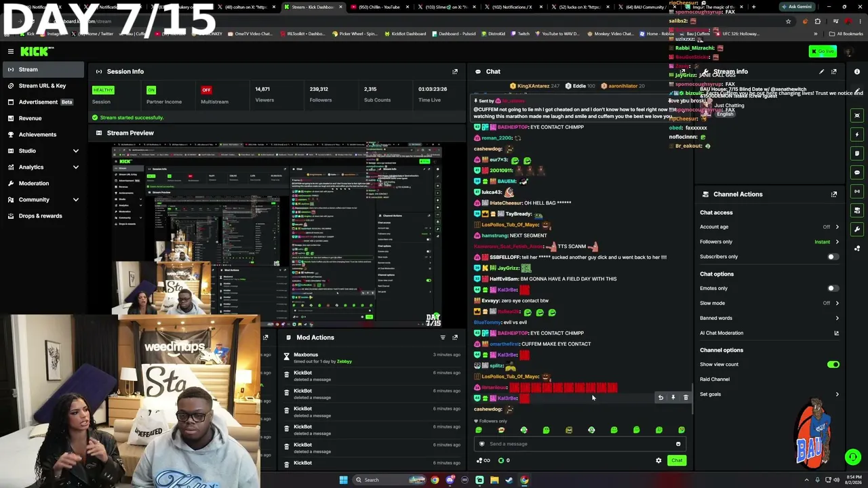Click the note icon in right sidebar

click(857, 153)
